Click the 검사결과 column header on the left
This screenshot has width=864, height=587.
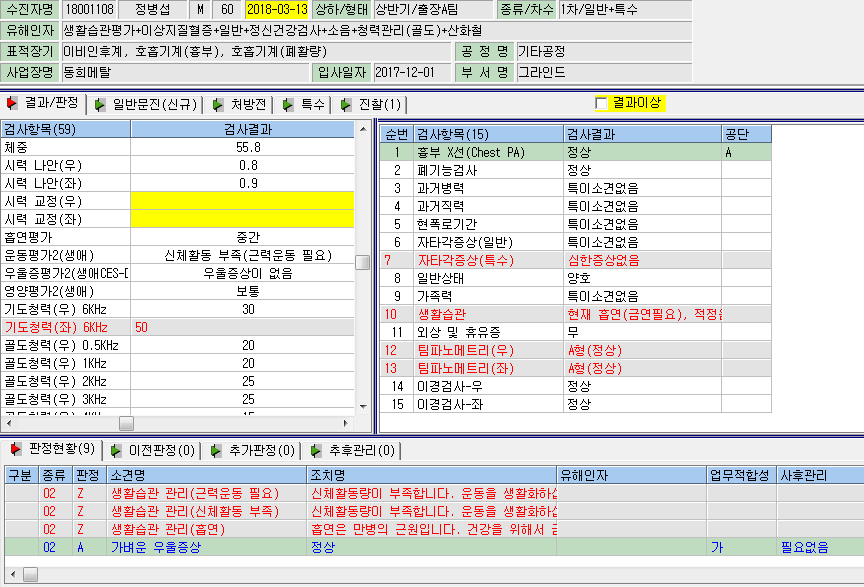coord(242,130)
